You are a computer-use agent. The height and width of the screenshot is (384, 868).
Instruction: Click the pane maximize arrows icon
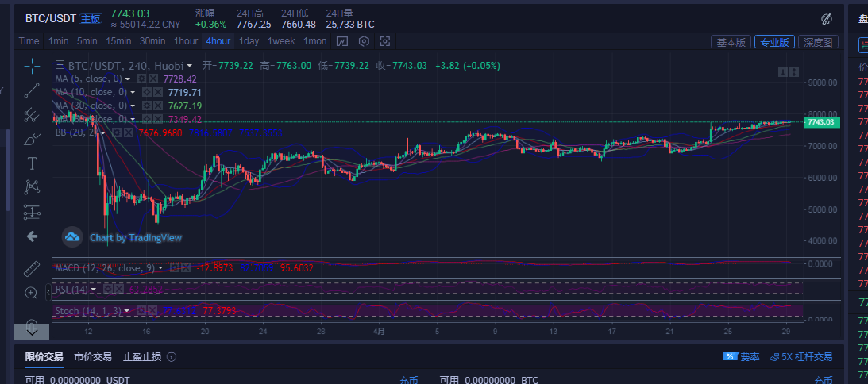(x=794, y=72)
